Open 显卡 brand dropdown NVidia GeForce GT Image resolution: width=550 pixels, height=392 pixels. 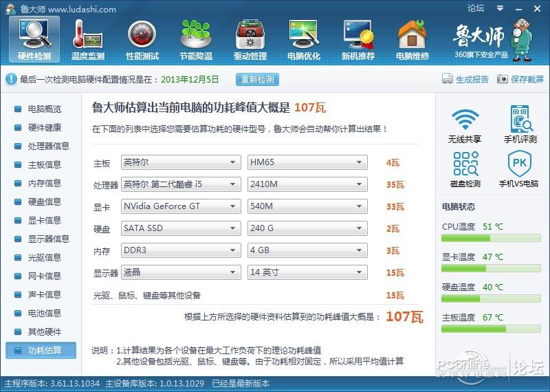181,206
